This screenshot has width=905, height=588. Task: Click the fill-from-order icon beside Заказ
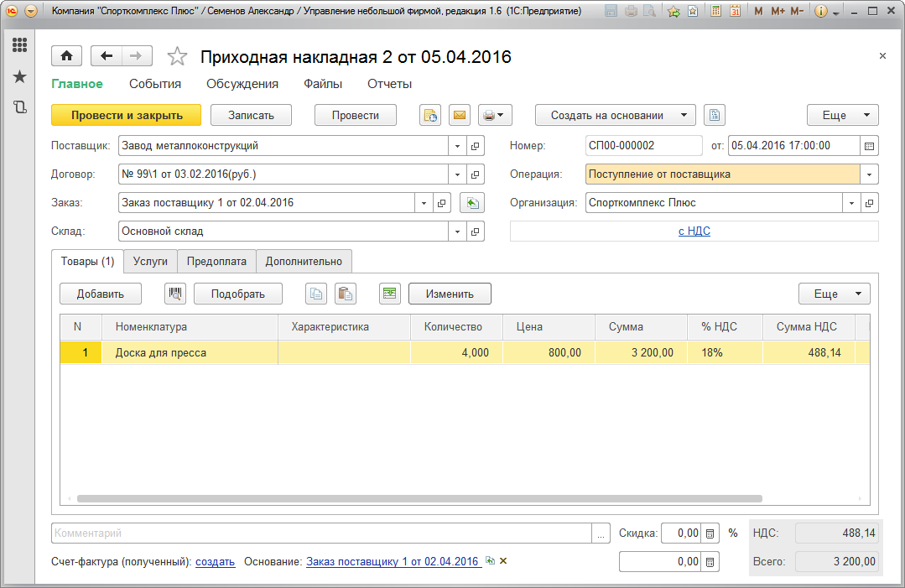473,203
